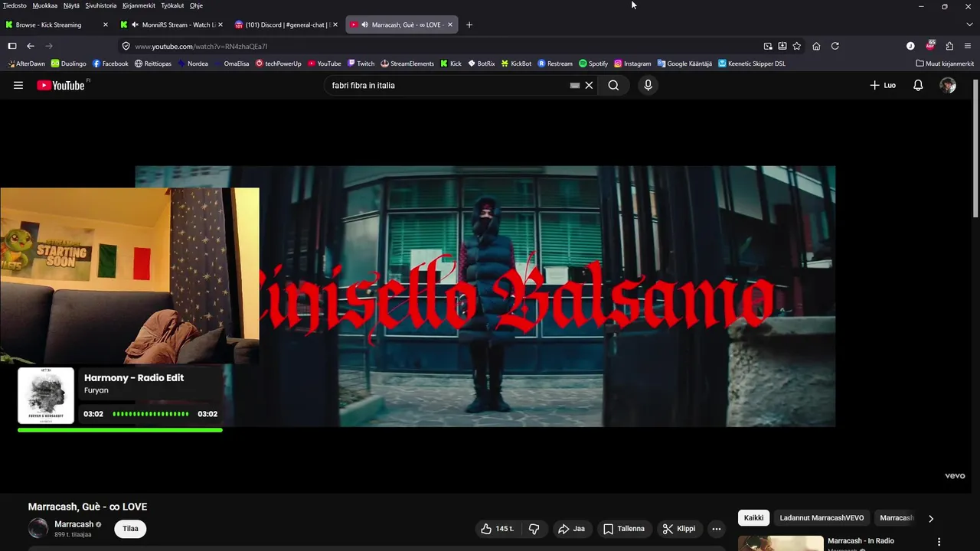Select the Ladannut MarracashVEVO filter chip

point(822,518)
